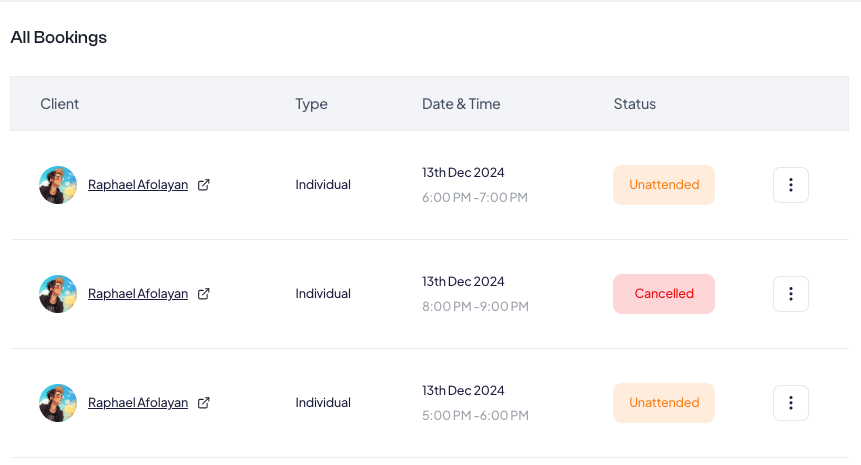Click the Unattended badge for 5:00 PM booking

click(664, 403)
